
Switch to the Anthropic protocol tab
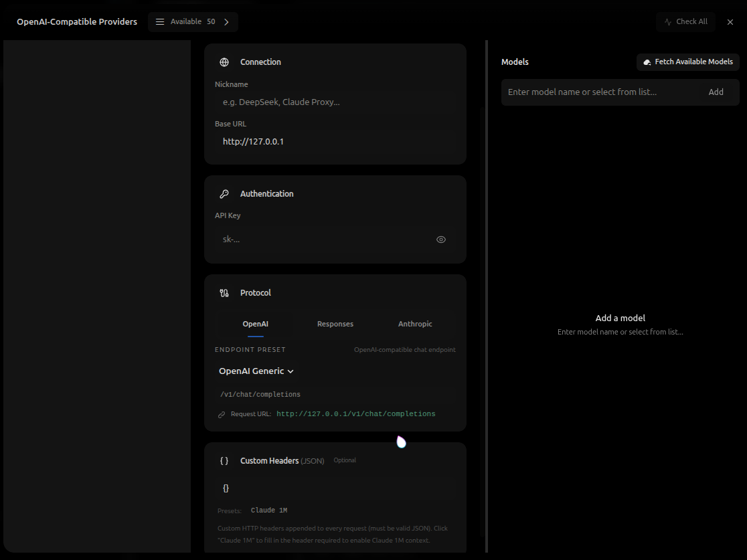[415, 324]
